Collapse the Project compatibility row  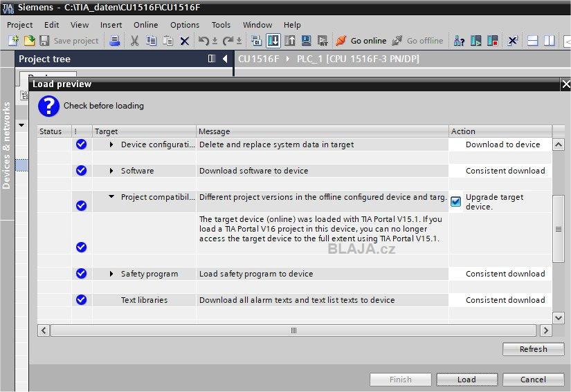[x=111, y=197]
